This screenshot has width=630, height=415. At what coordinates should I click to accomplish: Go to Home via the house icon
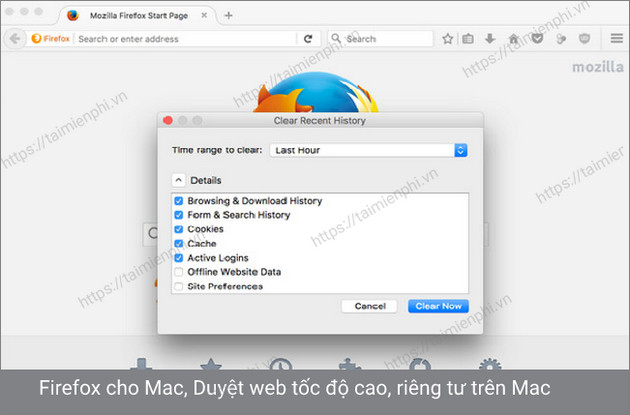tap(513, 39)
